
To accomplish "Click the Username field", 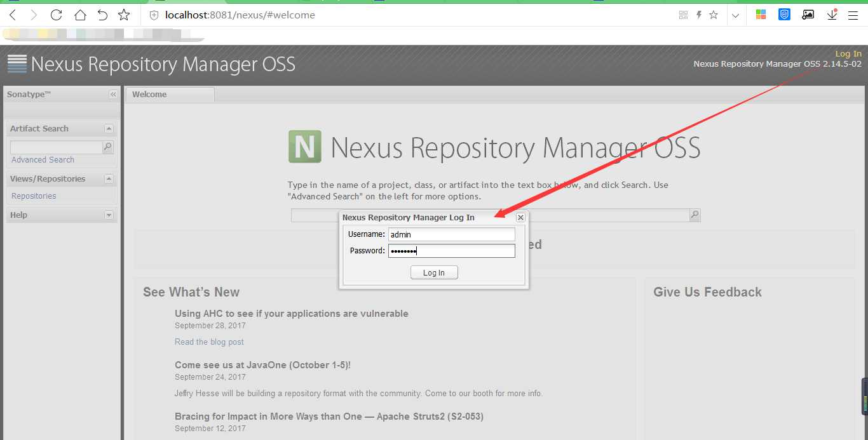I will (452, 235).
